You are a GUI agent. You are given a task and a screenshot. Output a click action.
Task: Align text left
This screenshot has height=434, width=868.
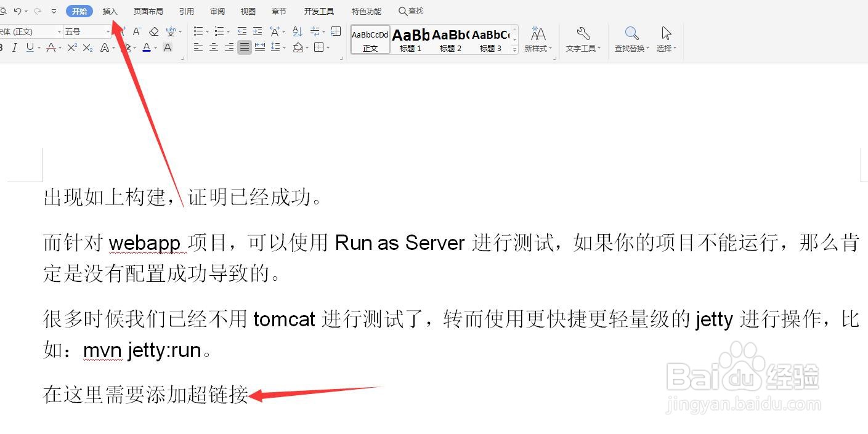(198, 47)
